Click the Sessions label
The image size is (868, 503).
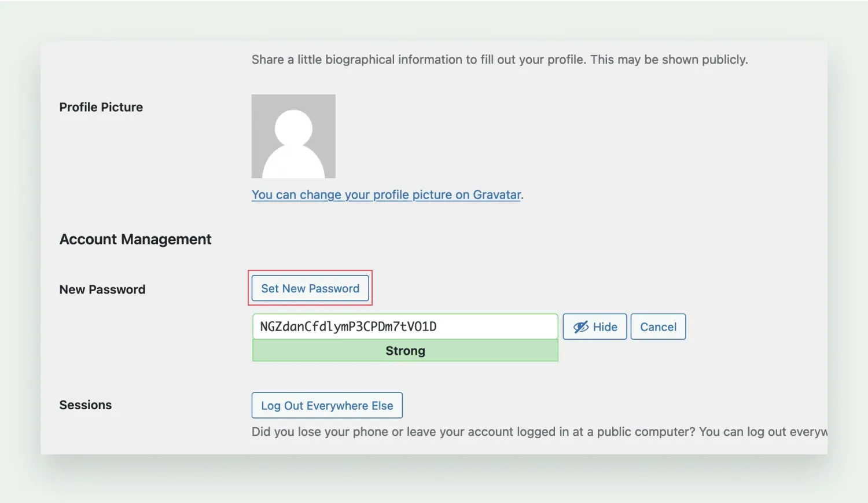pos(86,405)
